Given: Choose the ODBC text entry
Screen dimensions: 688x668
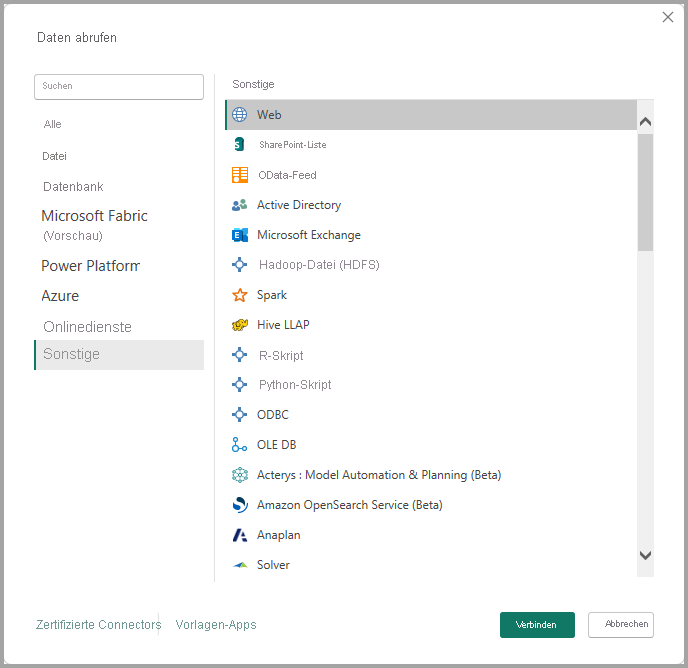Looking at the screenshot, I should pos(272,415).
